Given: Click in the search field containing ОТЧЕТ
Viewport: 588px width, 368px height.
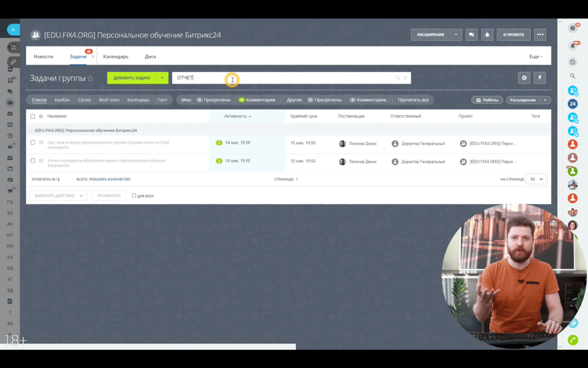Looking at the screenshot, I should click(291, 78).
